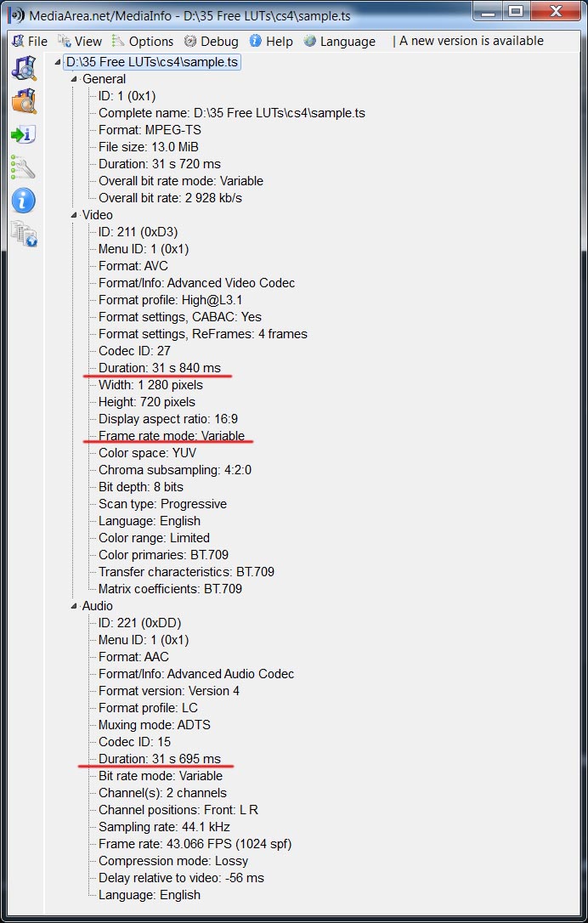Select 'Duration: 31 s 695 ms' row
Image resolution: width=588 pixels, height=923 pixels.
pyautogui.click(x=160, y=759)
